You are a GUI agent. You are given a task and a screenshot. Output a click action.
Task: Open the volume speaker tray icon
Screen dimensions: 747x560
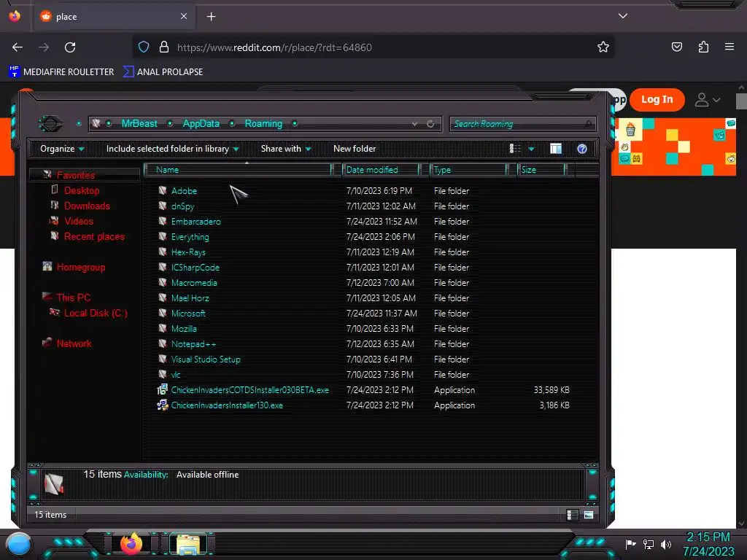click(665, 544)
